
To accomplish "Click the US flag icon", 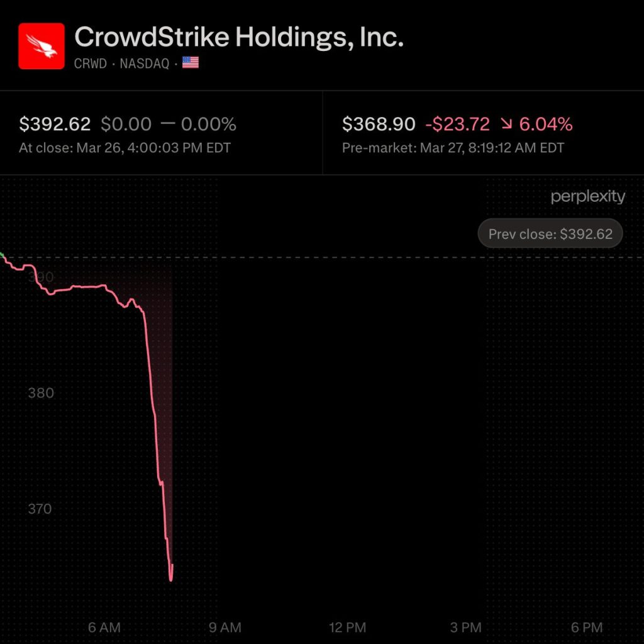I will 191,63.
